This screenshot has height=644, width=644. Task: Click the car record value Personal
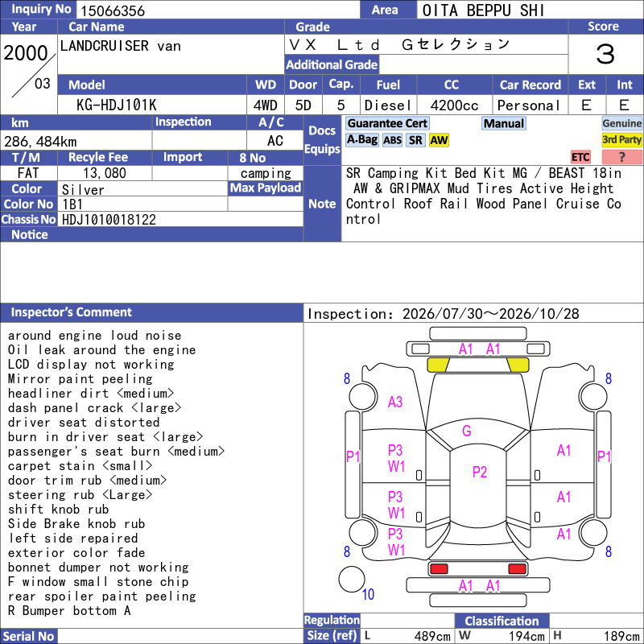coord(529,105)
